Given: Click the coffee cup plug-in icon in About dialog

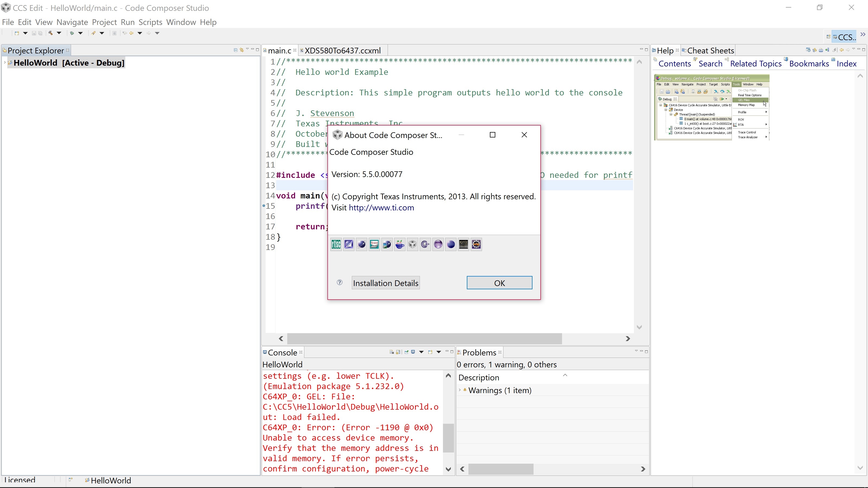Looking at the screenshot, I should click(400, 244).
